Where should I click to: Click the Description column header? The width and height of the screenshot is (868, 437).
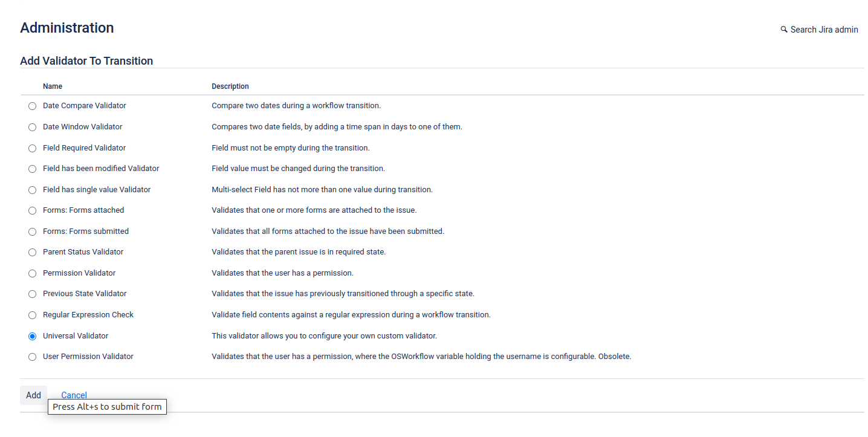click(230, 86)
